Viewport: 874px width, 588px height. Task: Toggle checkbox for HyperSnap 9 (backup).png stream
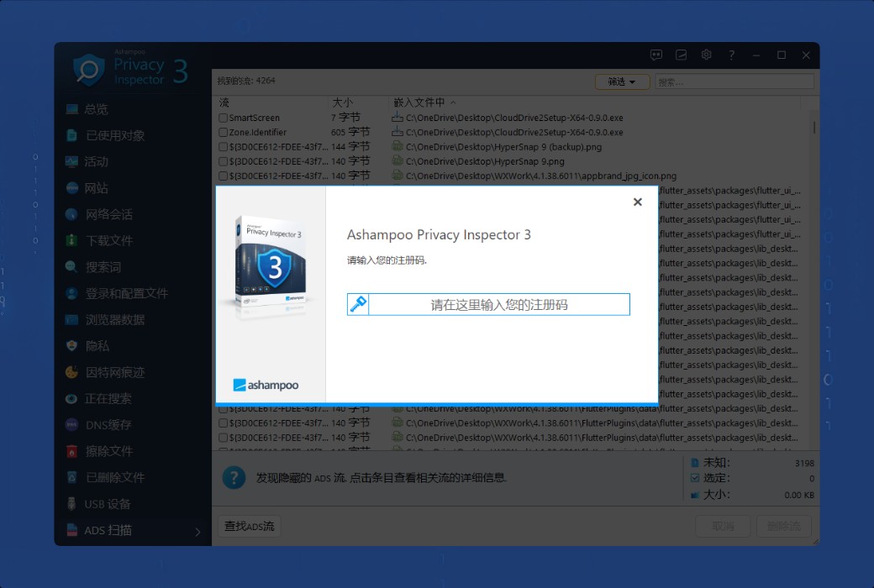(x=224, y=147)
